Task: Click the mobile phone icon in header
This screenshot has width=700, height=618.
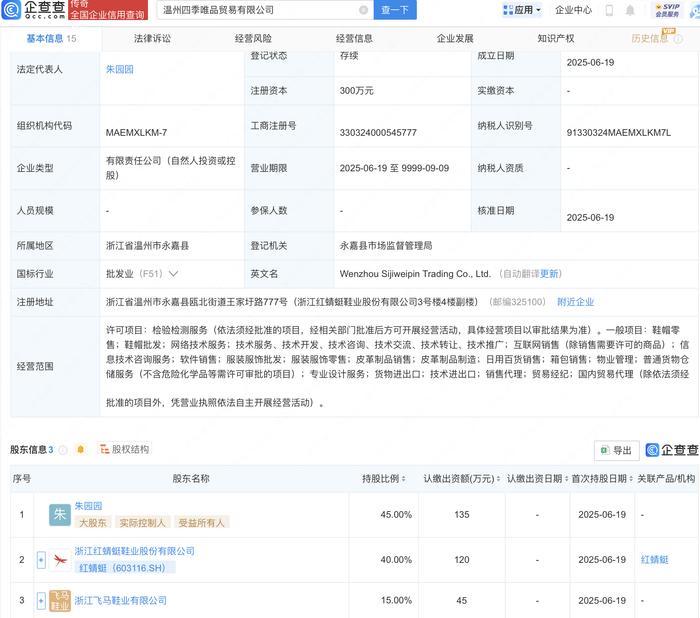Action: click(609, 10)
